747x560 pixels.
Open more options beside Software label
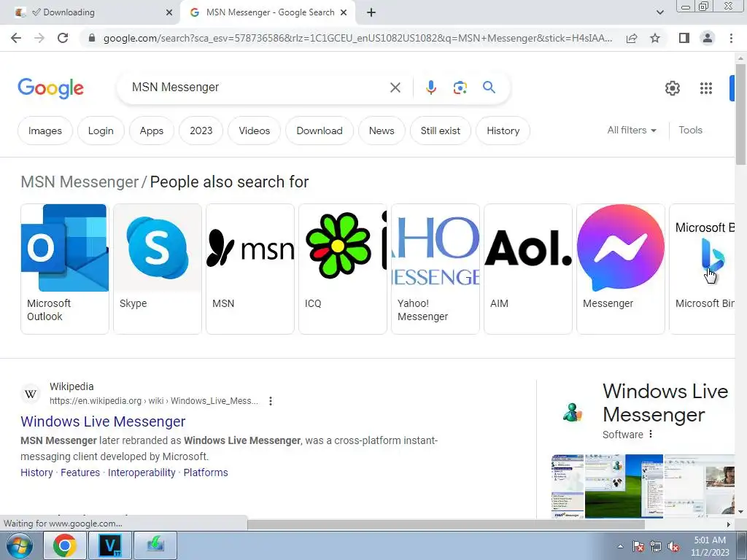click(x=651, y=435)
